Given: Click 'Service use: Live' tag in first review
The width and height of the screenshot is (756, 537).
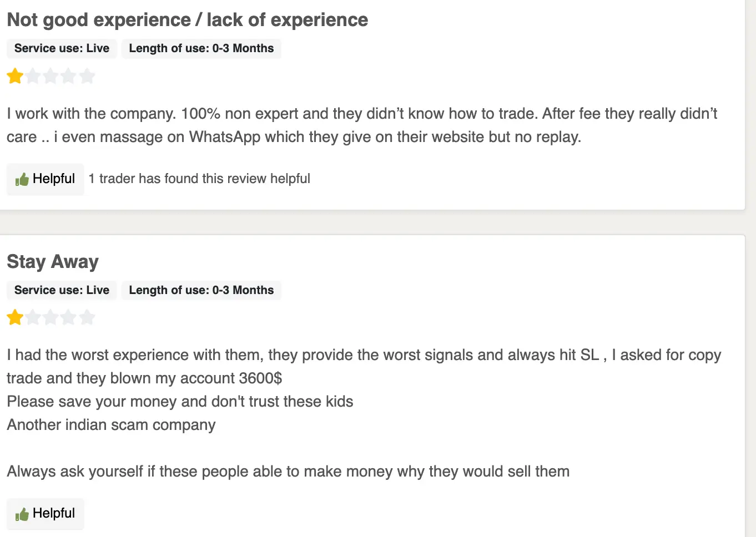Looking at the screenshot, I should (x=62, y=48).
